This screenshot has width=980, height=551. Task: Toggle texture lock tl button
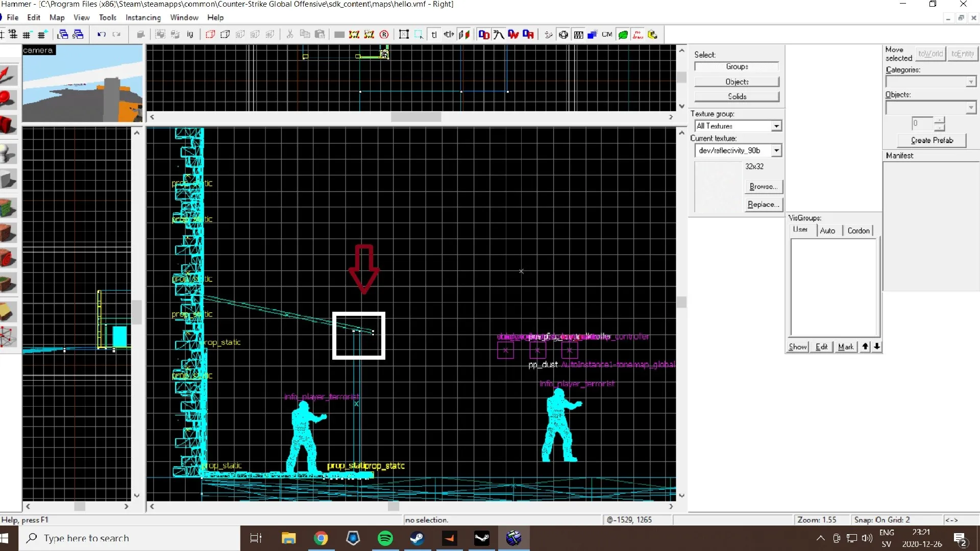tap(434, 35)
